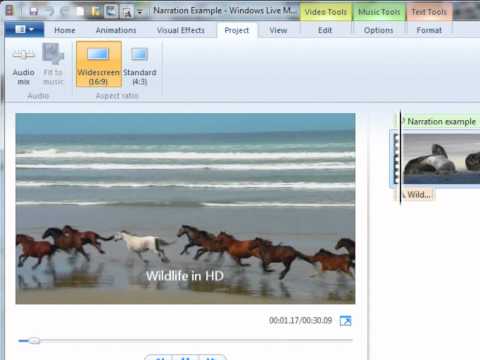The image size is (480, 360).
Task: Choose Standard (4:3) aspect ratio
Action: click(x=140, y=65)
